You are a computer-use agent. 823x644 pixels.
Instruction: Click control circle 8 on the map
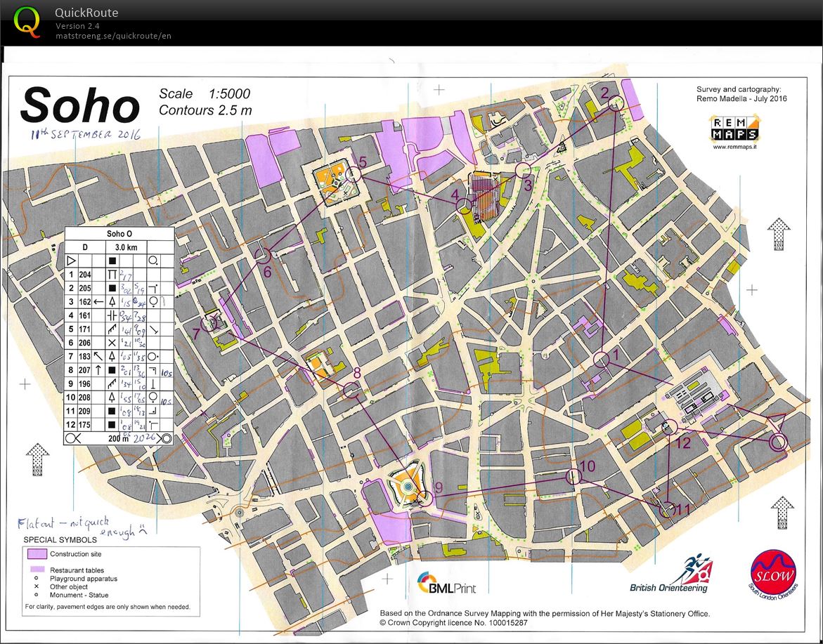pyautogui.click(x=351, y=390)
